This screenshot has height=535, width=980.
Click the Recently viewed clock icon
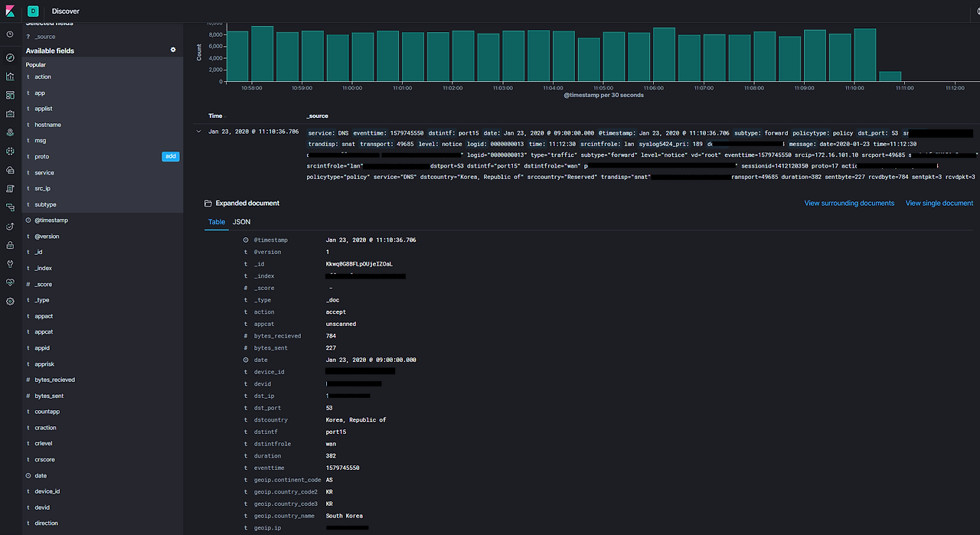[9, 34]
